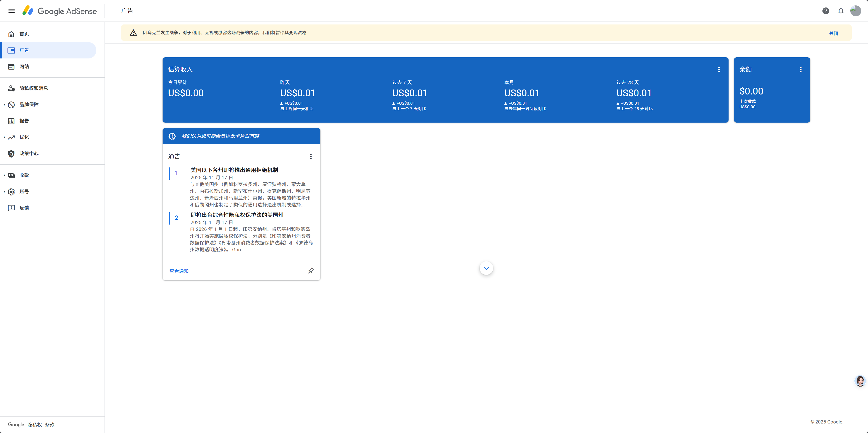Click the Help question mark icon
Image resolution: width=868 pixels, height=433 pixels.
(x=826, y=11)
